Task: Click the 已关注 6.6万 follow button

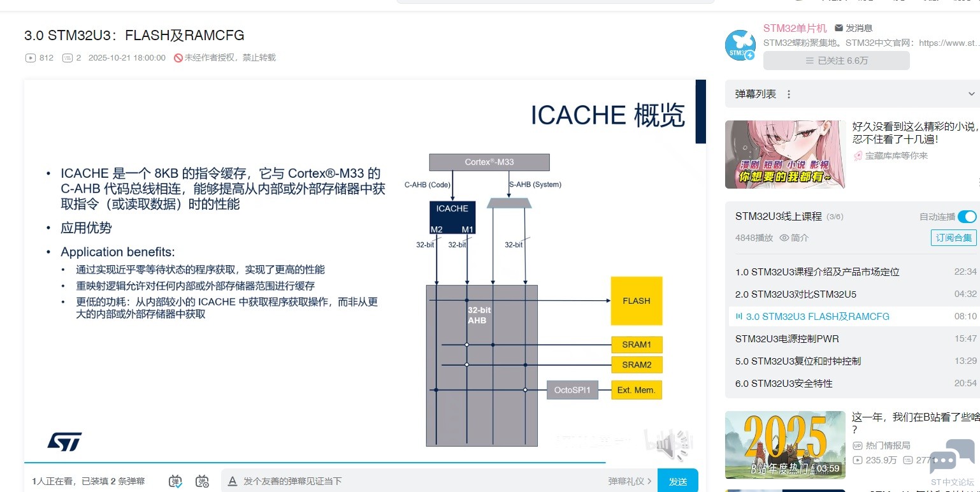Action: pos(837,61)
